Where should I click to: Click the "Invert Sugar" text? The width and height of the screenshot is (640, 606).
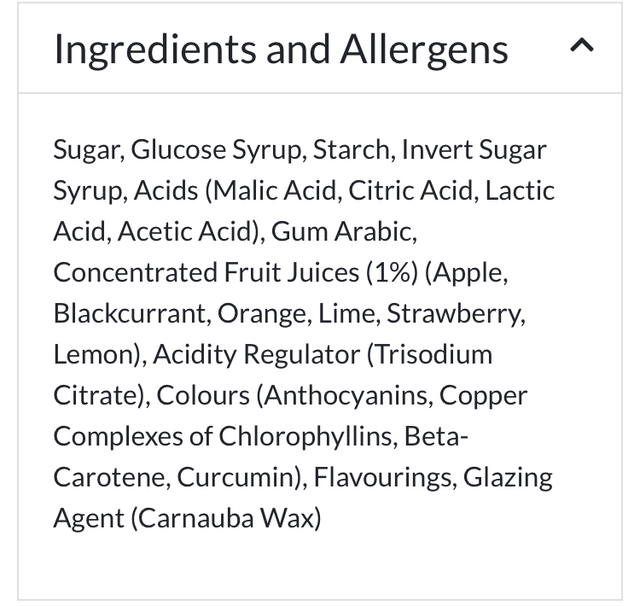pos(474,150)
